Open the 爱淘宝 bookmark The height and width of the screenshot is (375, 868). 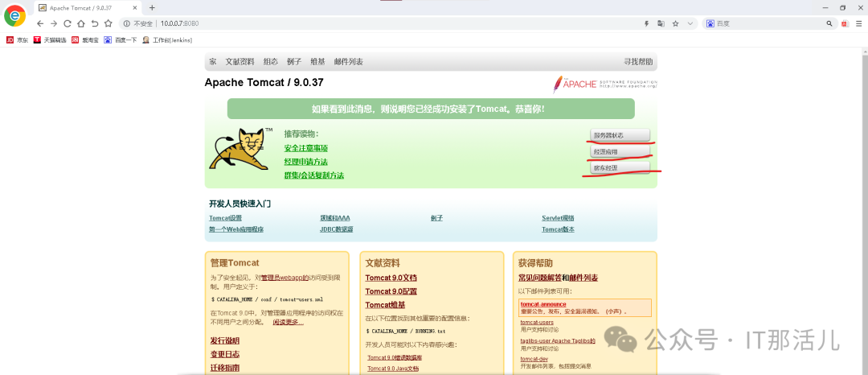(x=84, y=40)
